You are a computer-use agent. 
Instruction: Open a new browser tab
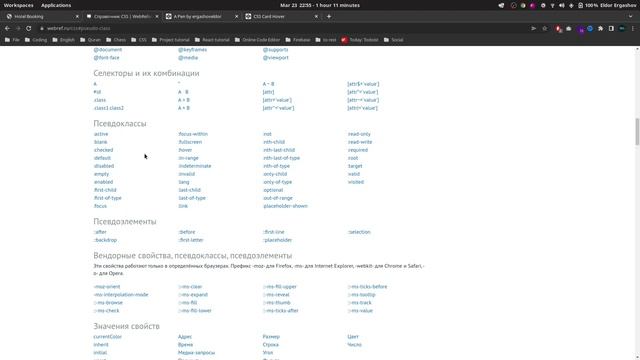point(329,16)
